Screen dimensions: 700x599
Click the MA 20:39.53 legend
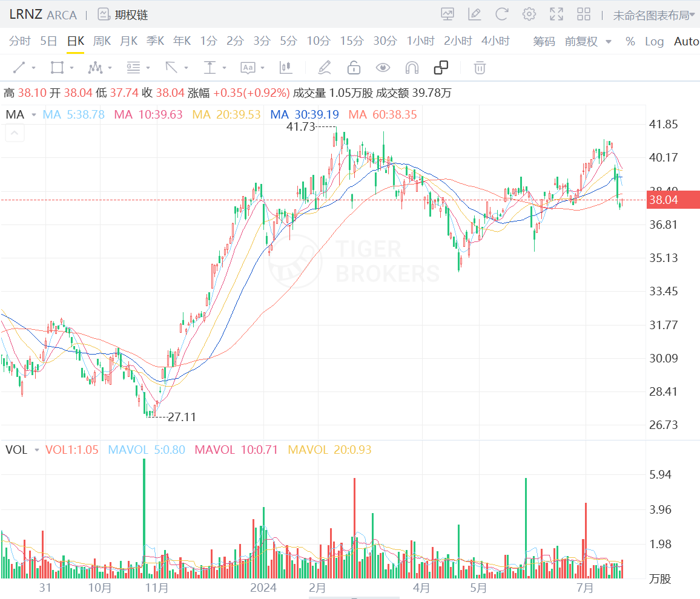click(x=226, y=115)
